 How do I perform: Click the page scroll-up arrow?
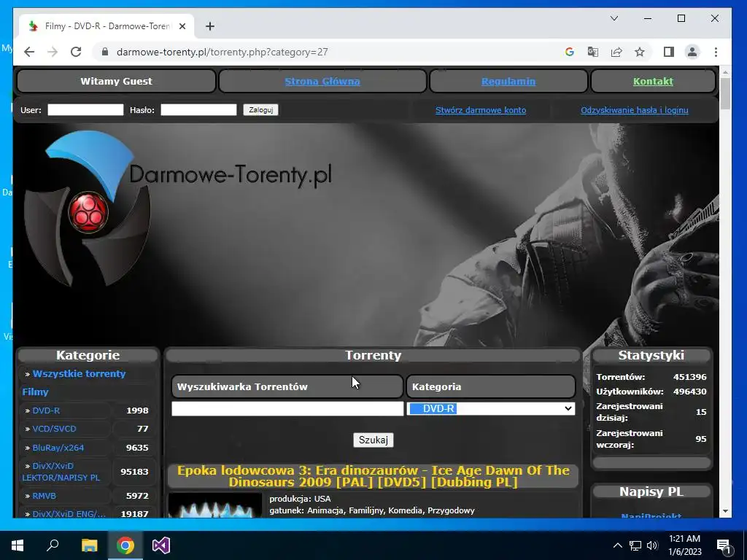pos(725,73)
